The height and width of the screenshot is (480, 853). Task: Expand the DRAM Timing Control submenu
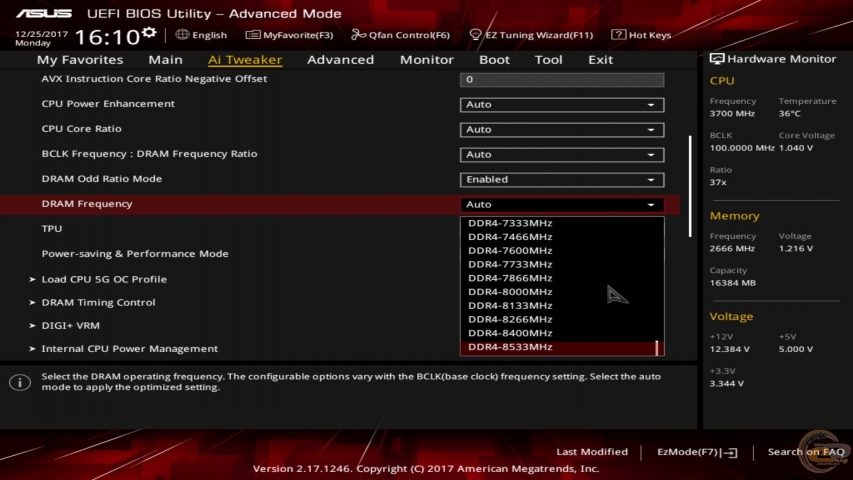click(x=98, y=303)
